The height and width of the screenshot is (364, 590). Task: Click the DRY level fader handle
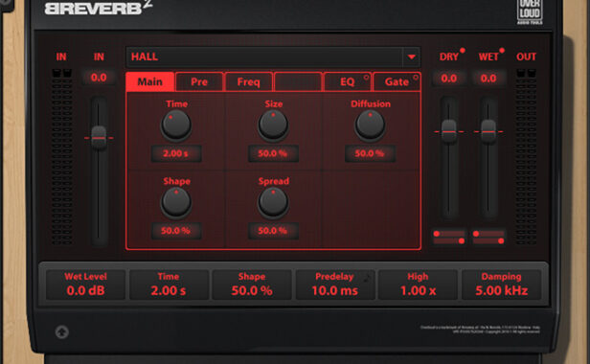click(448, 131)
